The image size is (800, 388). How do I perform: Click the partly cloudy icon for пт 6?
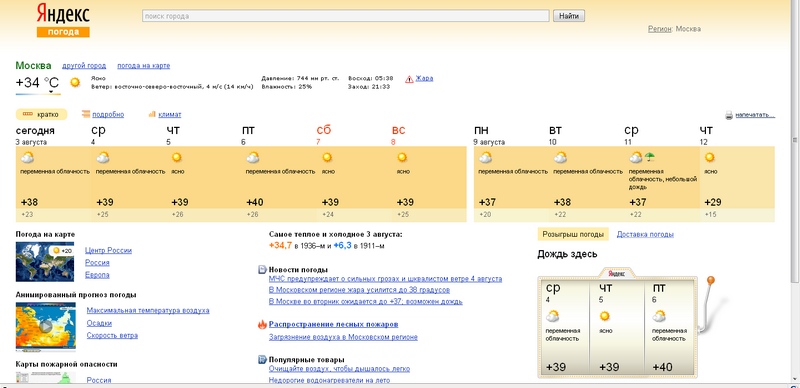253,157
